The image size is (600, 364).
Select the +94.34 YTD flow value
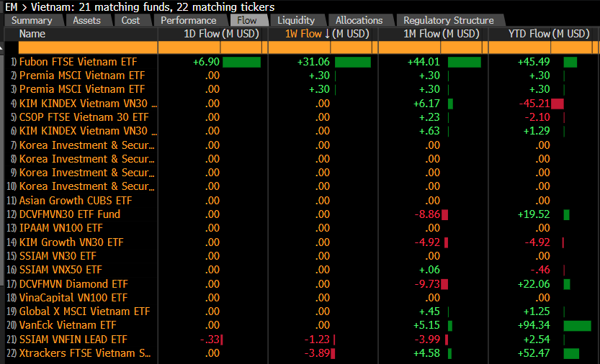click(534, 325)
